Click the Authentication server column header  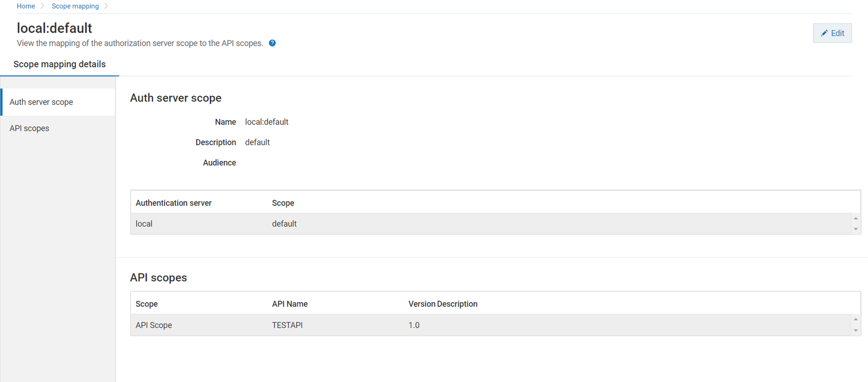[x=174, y=203]
